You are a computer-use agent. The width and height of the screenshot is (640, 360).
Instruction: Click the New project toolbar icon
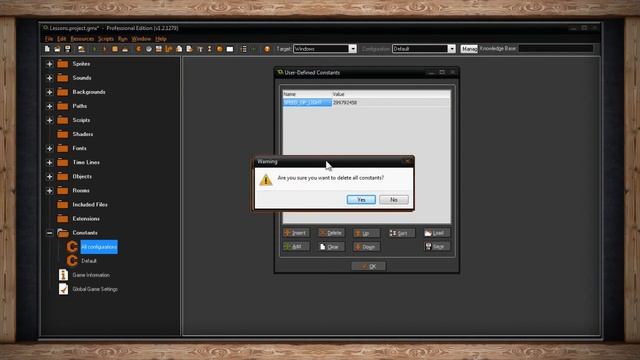point(47,49)
